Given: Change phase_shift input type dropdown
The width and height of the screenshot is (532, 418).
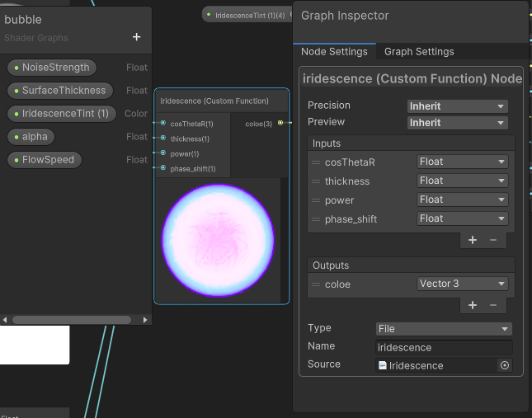Looking at the screenshot, I should (462, 218).
